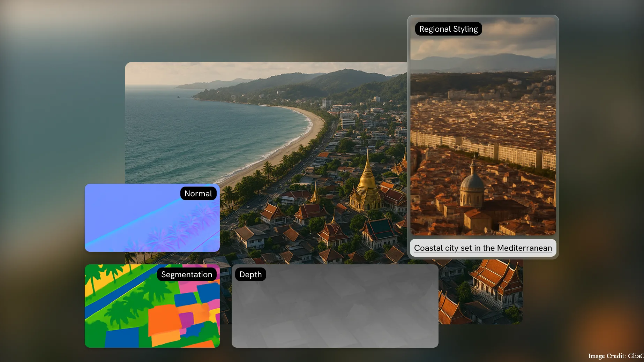Image resolution: width=644 pixels, height=362 pixels.
Task: Select the Depth label badge
Action: (x=250, y=274)
